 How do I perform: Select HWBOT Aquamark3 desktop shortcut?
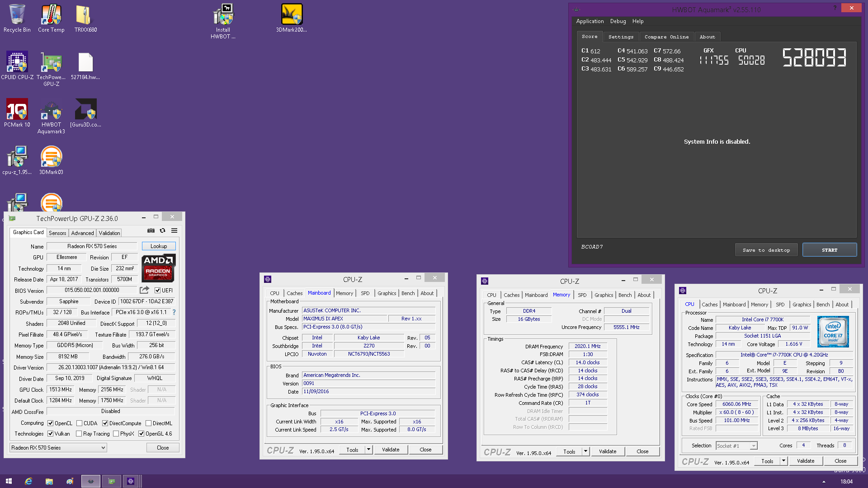click(x=51, y=116)
